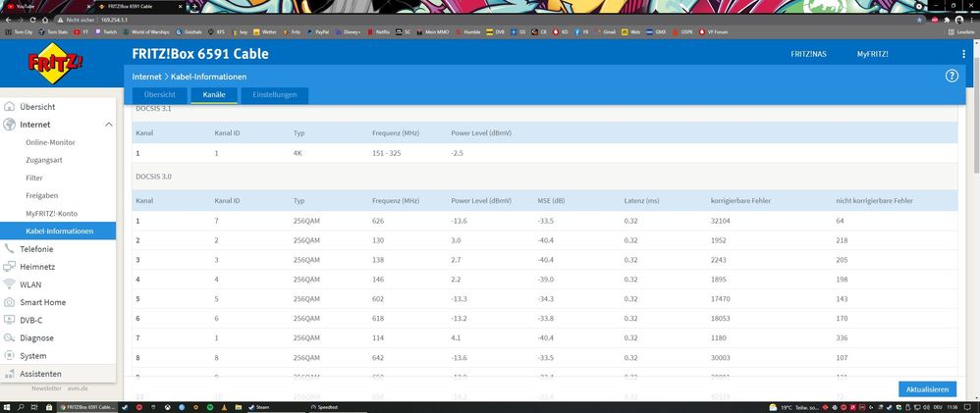Viewport: 980px width, 413px height.
Task: Open the Leseliste reading list button
Action: [960, 31]
